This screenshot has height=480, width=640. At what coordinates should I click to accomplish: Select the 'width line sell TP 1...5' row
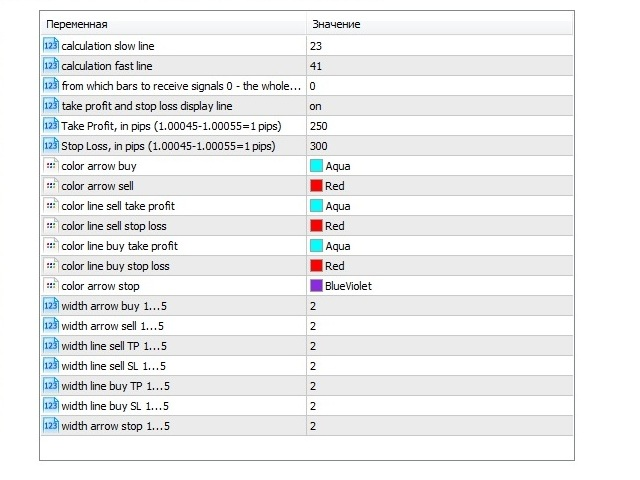[307, 346]
